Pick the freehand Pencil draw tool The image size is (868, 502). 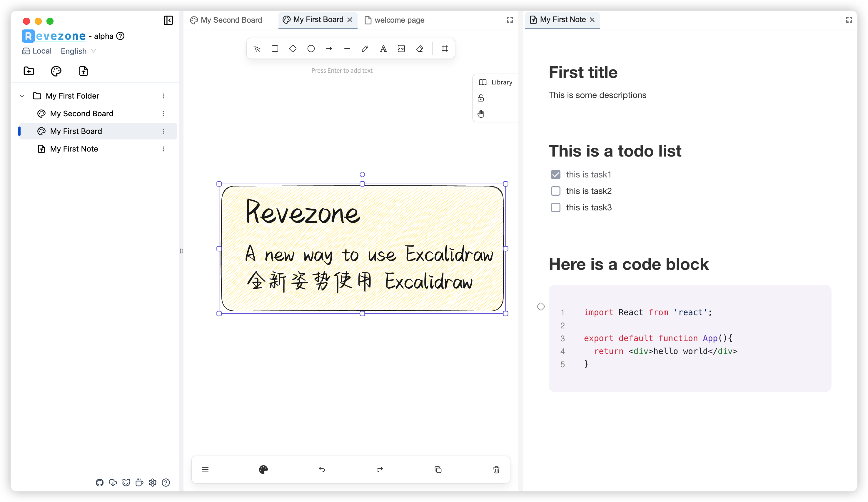[365, 49]
